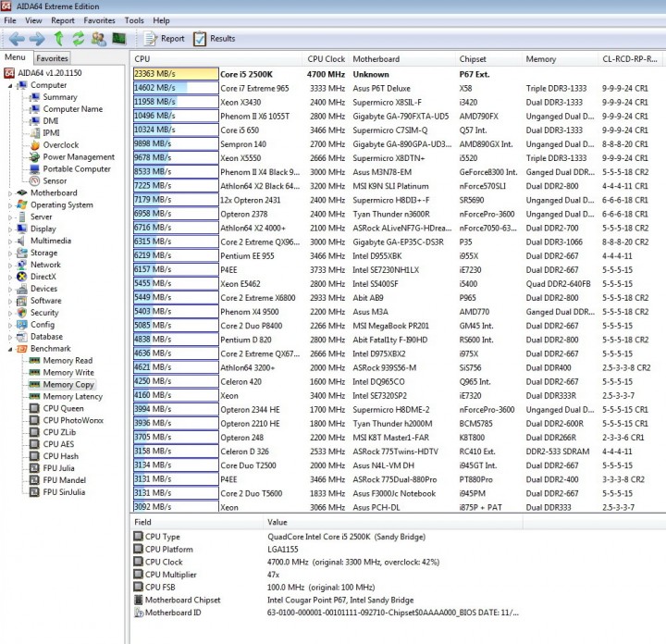Select the Security shield icon
The width and height of the screenshot is (666, 644).
point(22,313)
